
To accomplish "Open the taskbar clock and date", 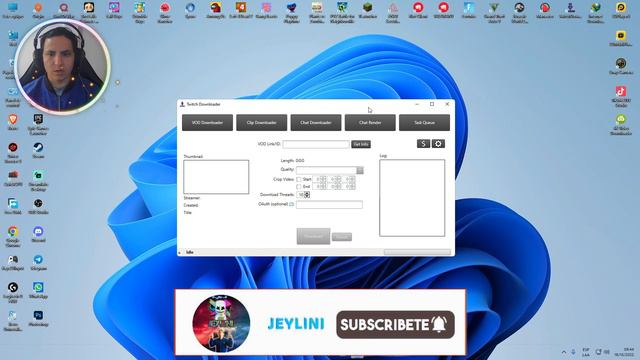I will [625, 352].
